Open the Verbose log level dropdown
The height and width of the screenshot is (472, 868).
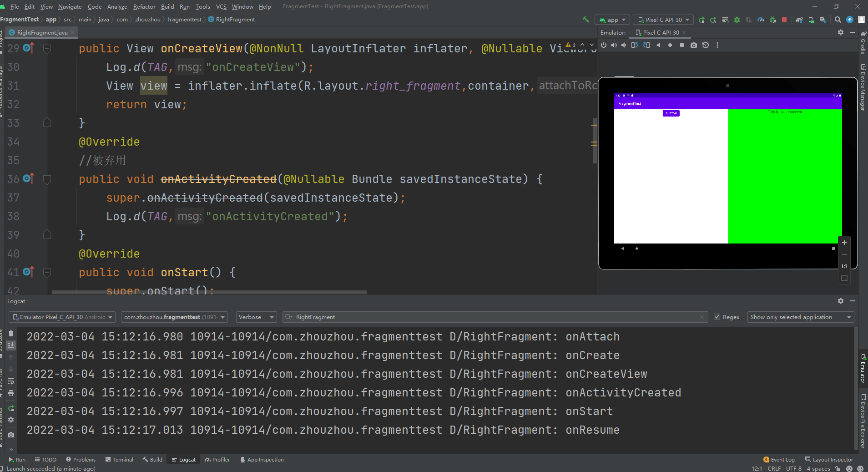click(256, 317)
